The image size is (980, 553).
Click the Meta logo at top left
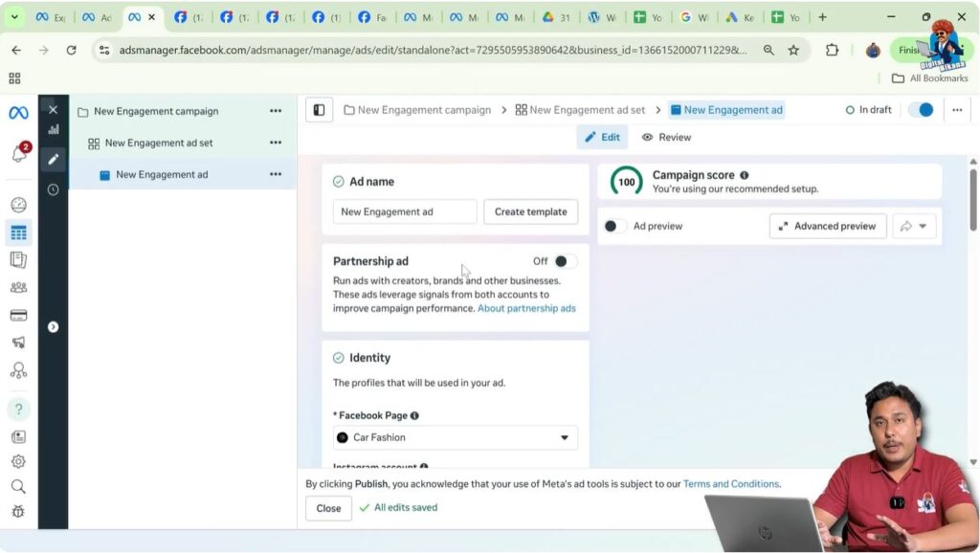coord(17,112)
